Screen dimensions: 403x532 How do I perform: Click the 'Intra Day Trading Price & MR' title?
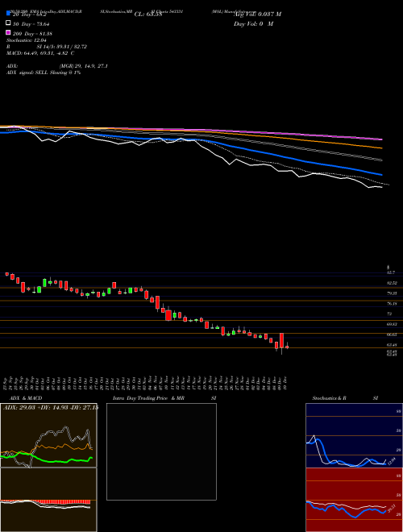click(x=148, y=398)
